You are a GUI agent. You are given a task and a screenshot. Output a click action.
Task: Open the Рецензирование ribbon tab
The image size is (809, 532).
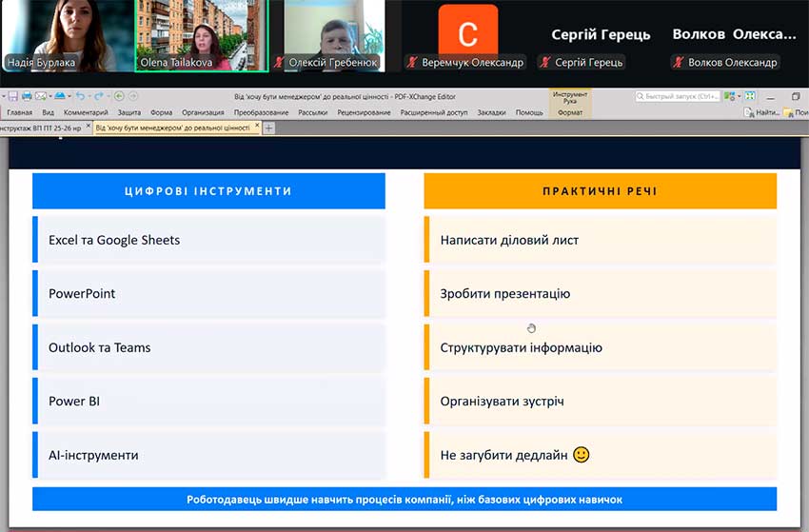tap(364, 112)
